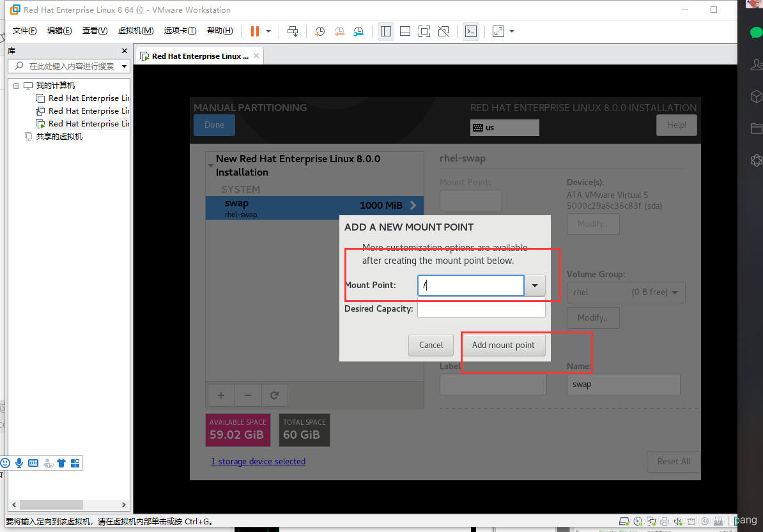Open the 文件(F) menu
The image size is (763, 532).
(x=24, y=31)
